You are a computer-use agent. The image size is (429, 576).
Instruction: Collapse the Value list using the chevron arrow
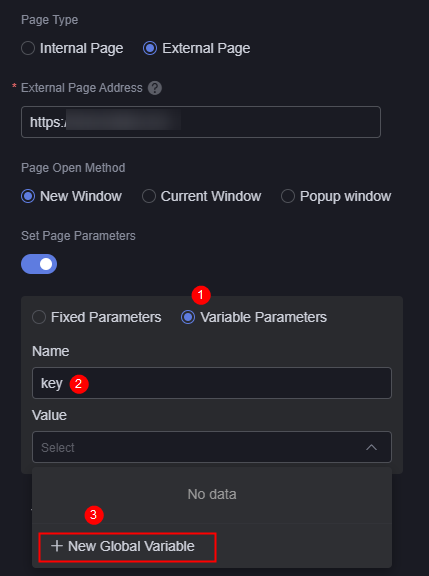(x=371, y=447)
